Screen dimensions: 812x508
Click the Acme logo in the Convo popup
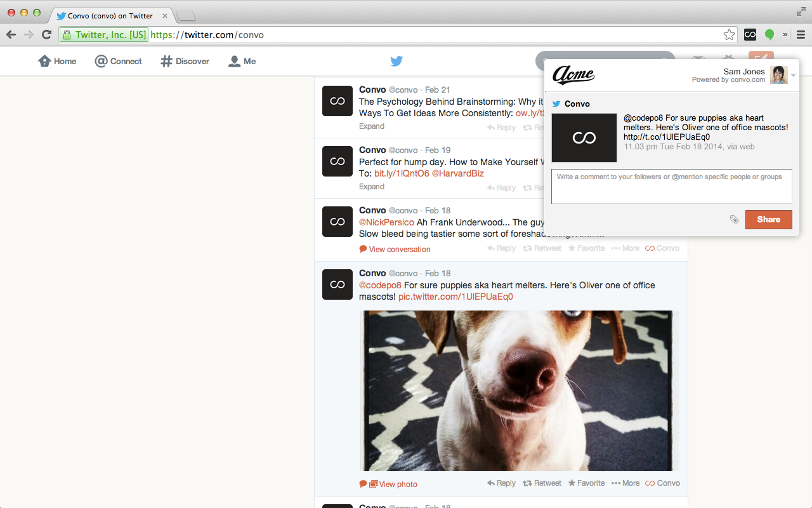tap(573, 75)
